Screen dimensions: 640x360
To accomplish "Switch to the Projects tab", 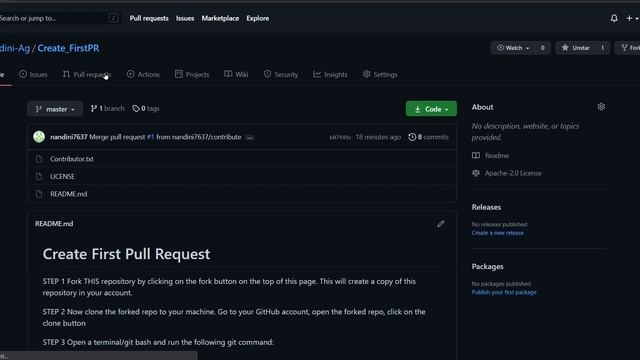I will point(192,74).
